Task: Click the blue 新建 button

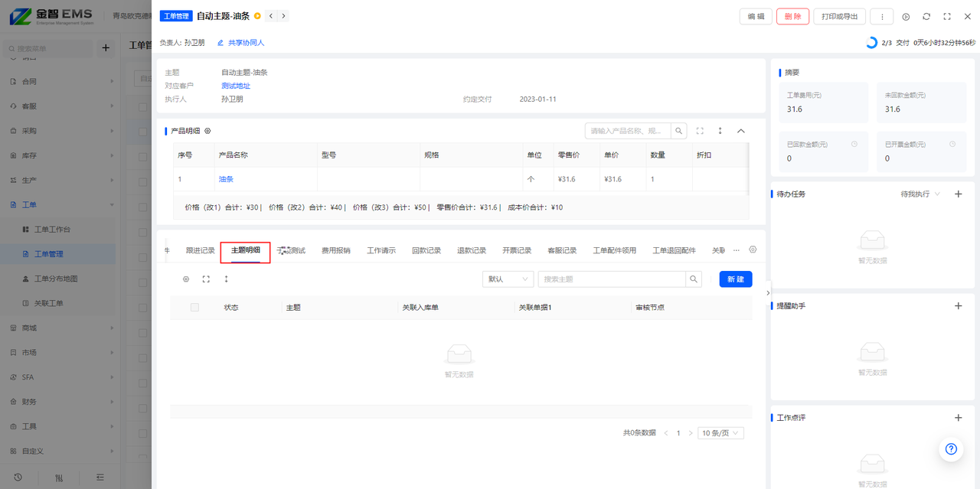Action: click(x=736, y=279)
